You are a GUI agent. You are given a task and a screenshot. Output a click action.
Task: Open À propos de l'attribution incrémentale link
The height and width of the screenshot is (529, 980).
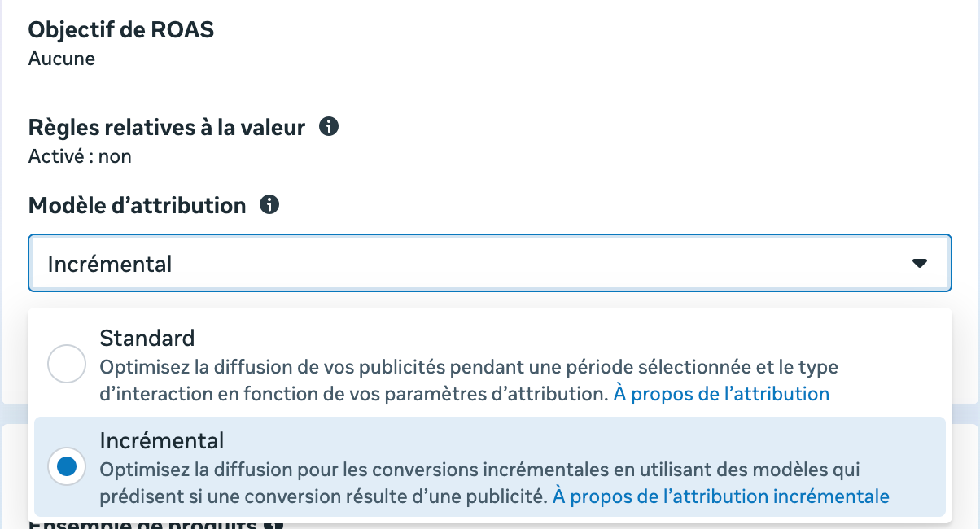[x=720, y=496]
